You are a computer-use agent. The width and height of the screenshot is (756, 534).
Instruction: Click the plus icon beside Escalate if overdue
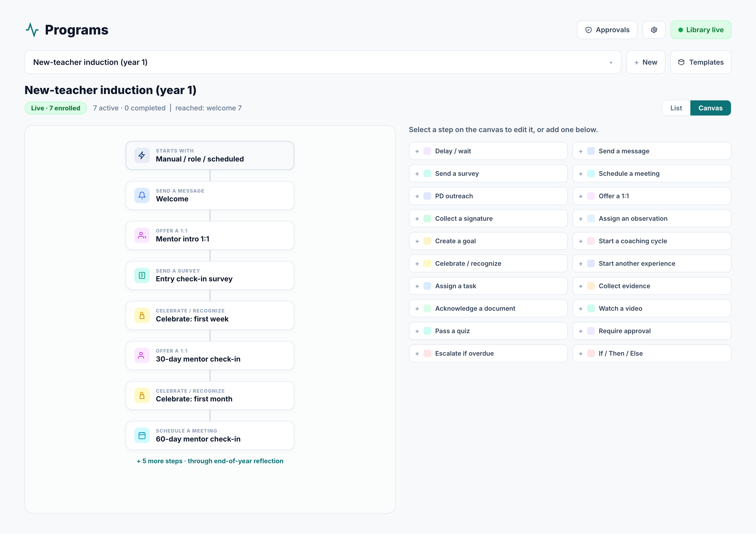pyautogui.click(x=417, y=353)
